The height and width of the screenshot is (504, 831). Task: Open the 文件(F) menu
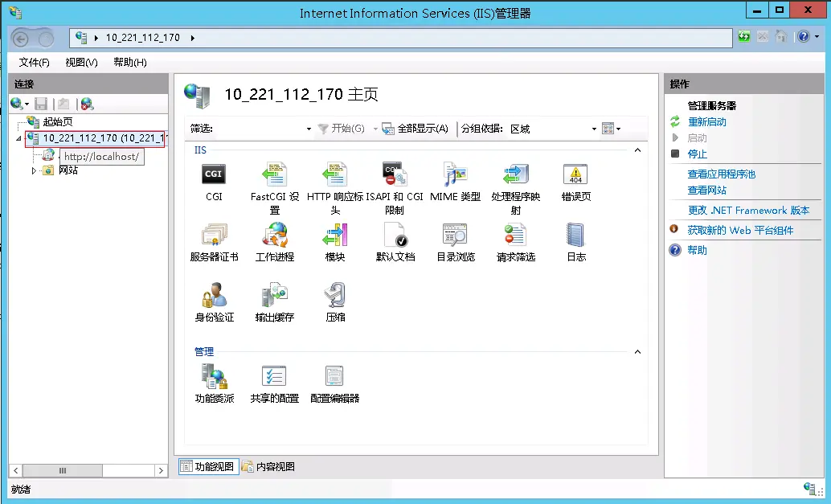34,63
